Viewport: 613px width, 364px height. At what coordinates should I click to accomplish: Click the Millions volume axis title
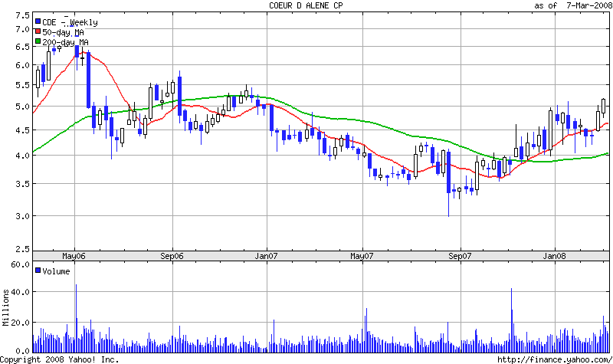click(5, 308)
